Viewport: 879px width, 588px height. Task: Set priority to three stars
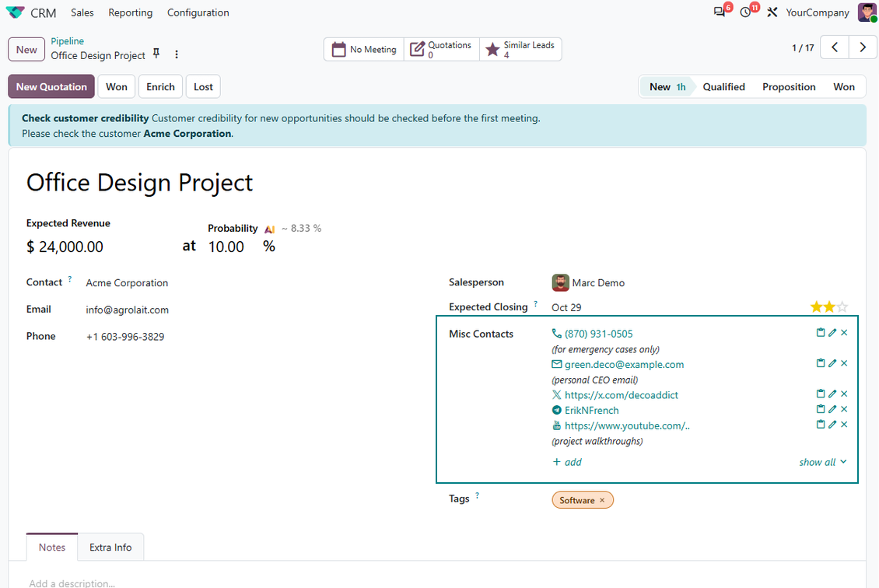point(842,306)
